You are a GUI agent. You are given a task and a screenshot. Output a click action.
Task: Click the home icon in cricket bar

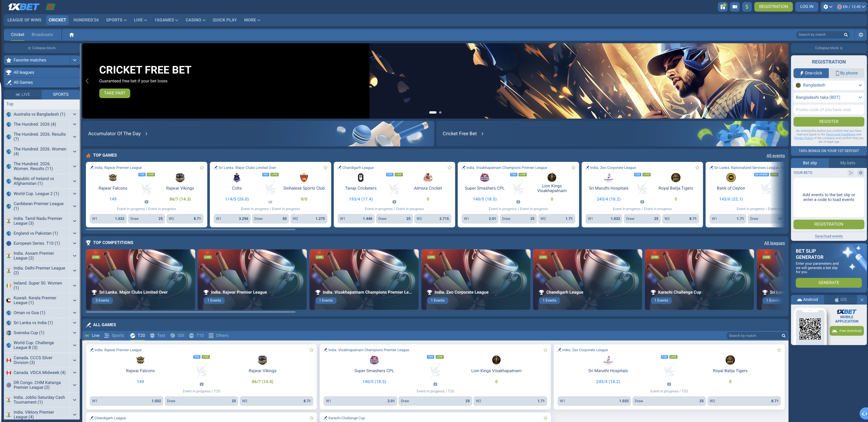(x=72, y=35)
